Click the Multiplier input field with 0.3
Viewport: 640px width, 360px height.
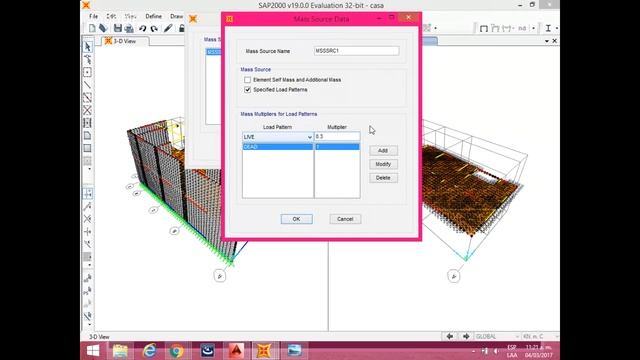coord(337,137)
